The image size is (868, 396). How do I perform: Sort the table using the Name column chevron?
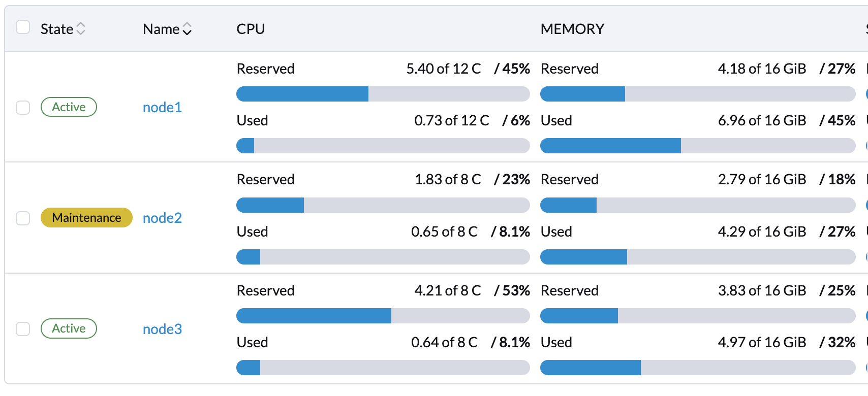click(x=187, y=29)
